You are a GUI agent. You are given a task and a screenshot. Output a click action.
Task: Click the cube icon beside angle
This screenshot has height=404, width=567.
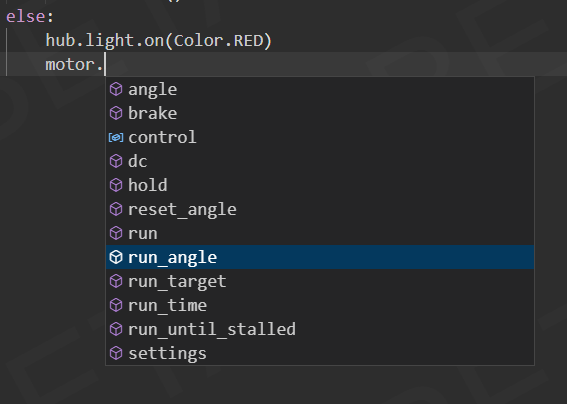click(116, 89)
